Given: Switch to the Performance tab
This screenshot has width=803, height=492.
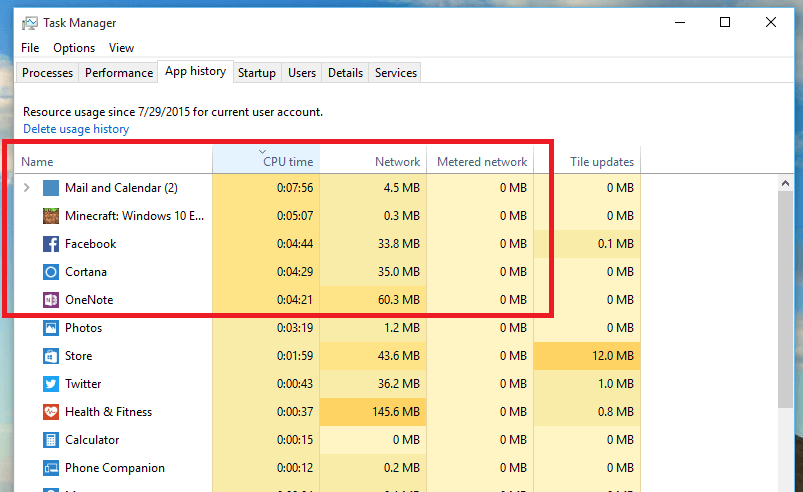Looking at the screenshot, I should pyautogui.click(x=119, y=73).
